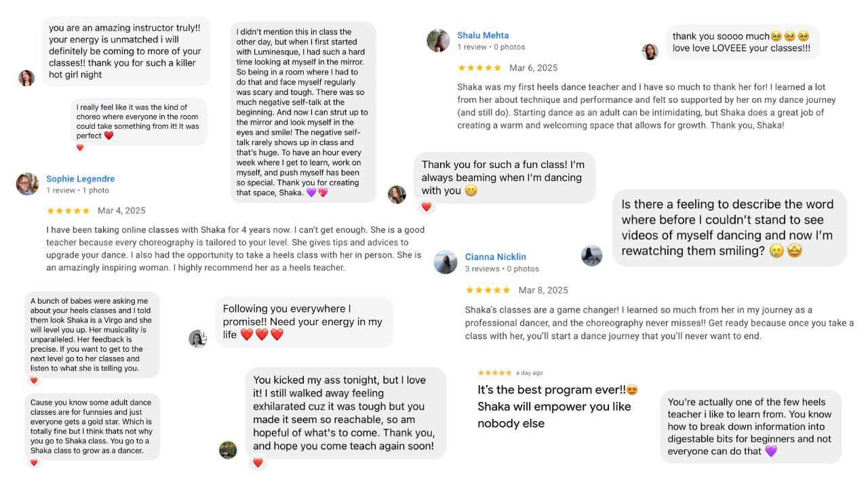The image size is (868, 488).
Task: Click the small star rating marked 'a day ago'
Action: click(x=495, y=373)
